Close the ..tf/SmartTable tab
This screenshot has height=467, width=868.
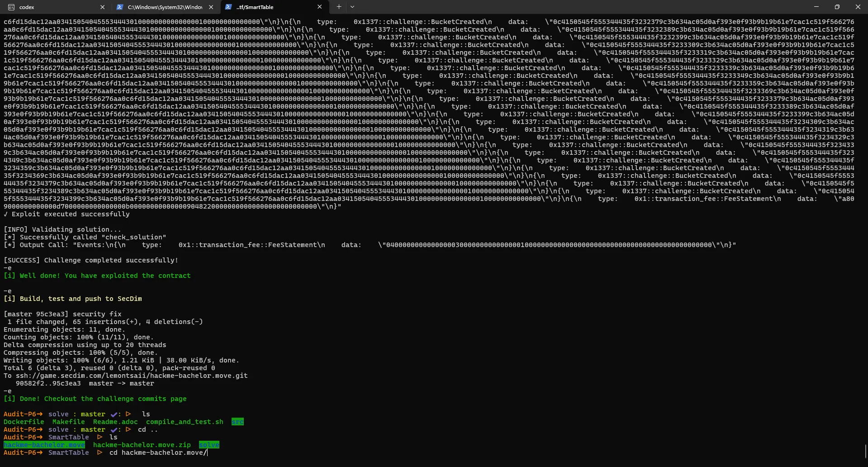pos(319,7)
